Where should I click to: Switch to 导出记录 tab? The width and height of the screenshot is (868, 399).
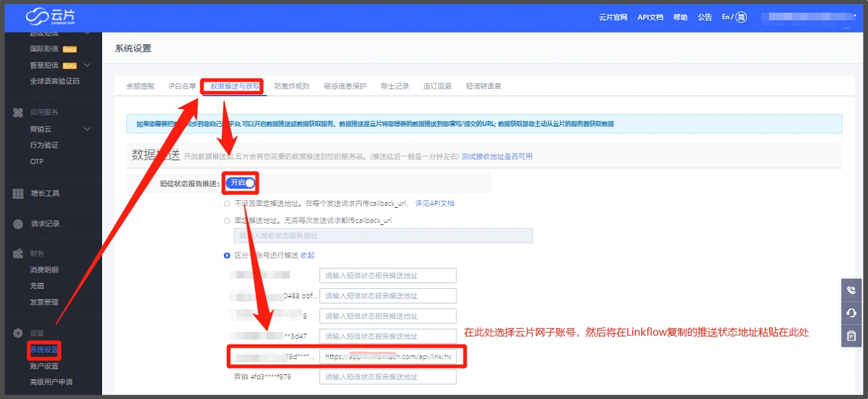(x=395, y=86)
